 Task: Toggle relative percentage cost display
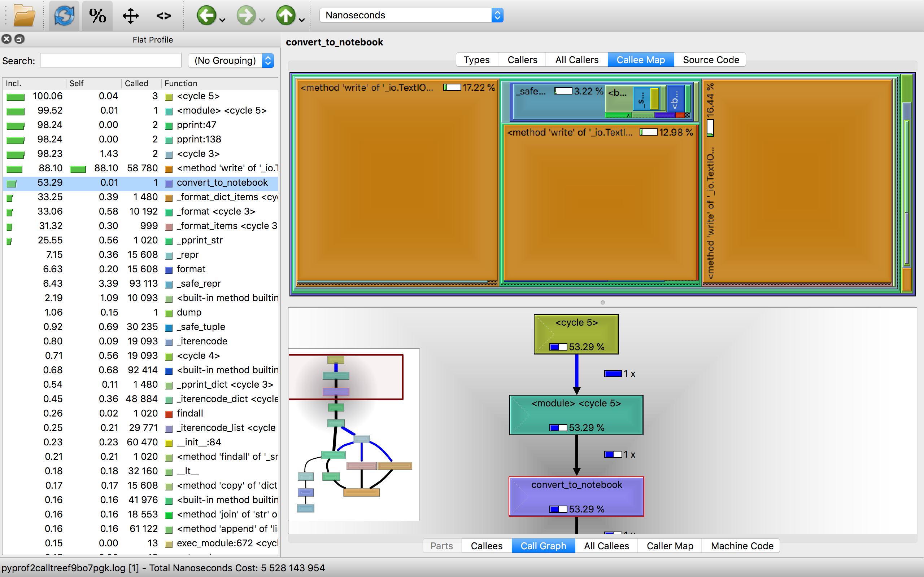[97, 16]
